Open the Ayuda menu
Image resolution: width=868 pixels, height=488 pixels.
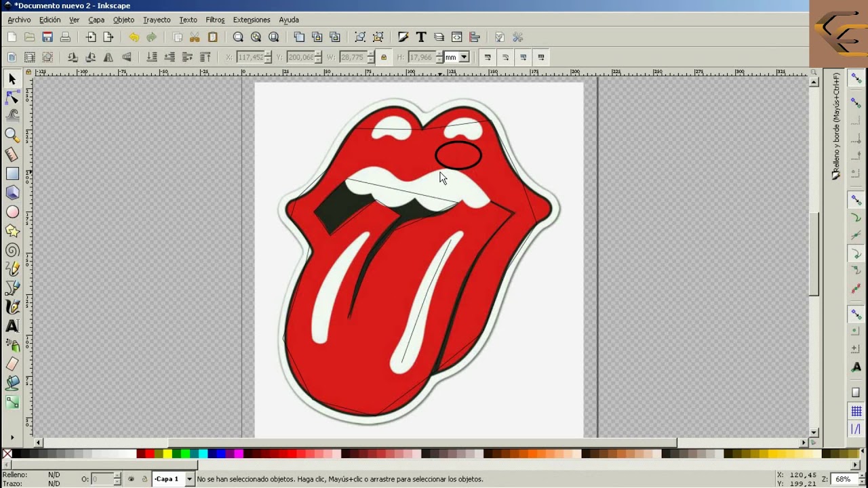click(289, 20)
